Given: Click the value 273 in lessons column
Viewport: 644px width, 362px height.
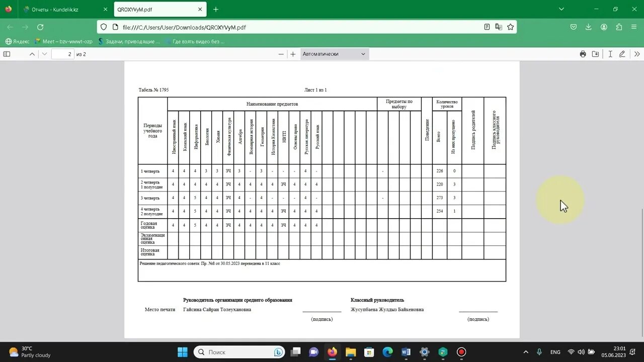Looking at the screenshot, I should (440, 198).
